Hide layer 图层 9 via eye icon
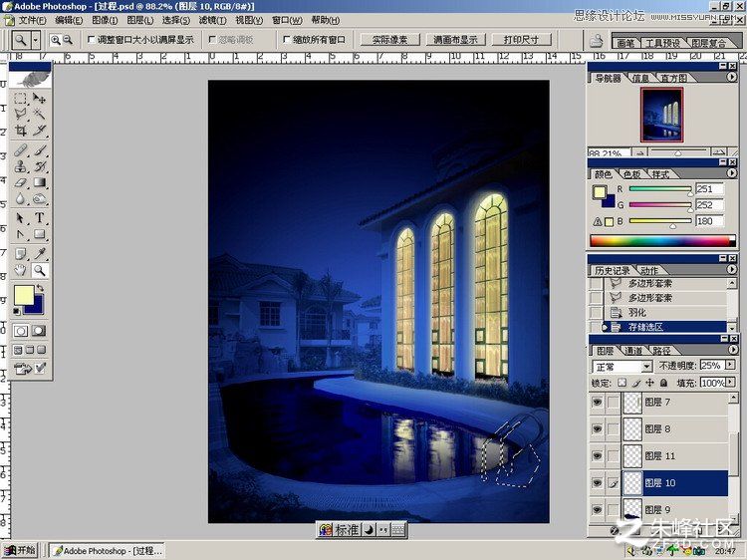This screenshot has height=560, width=747. click(x=597, y=509)
